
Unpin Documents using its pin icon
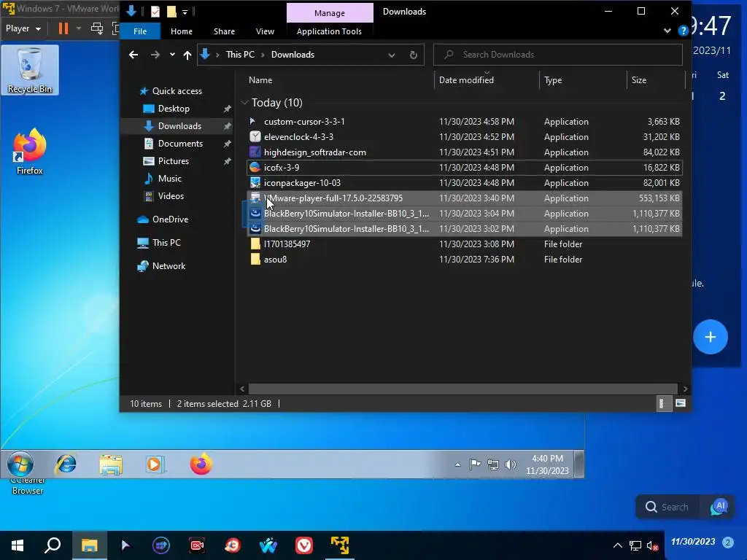click(x=228, y=144)
